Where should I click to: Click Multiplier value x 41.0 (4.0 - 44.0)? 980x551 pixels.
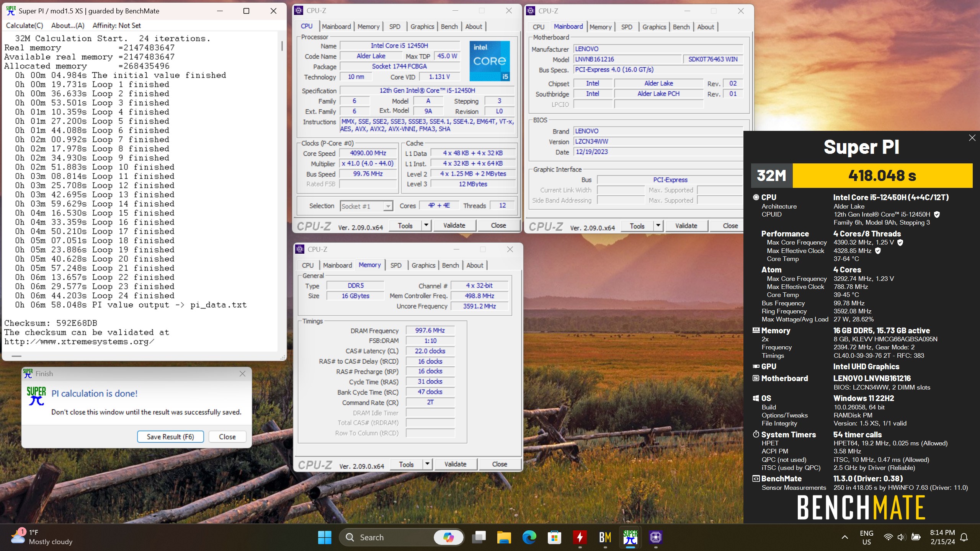(368, 163)
